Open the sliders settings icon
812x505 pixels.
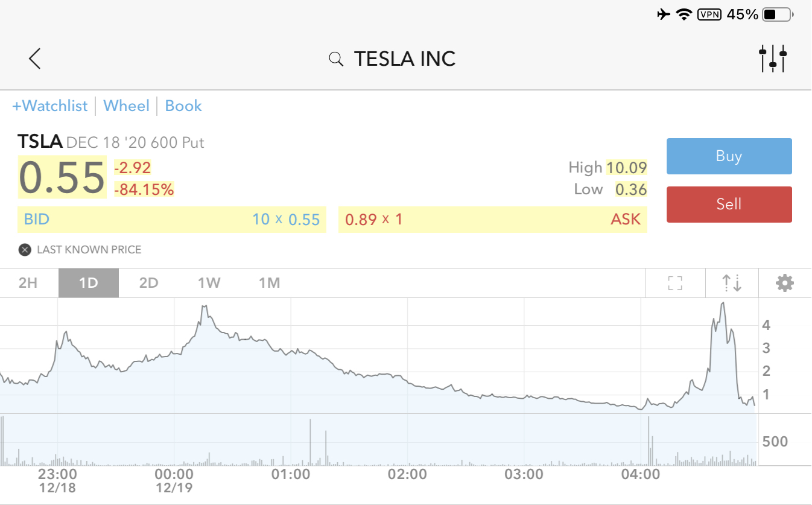(x=772, y=59)
